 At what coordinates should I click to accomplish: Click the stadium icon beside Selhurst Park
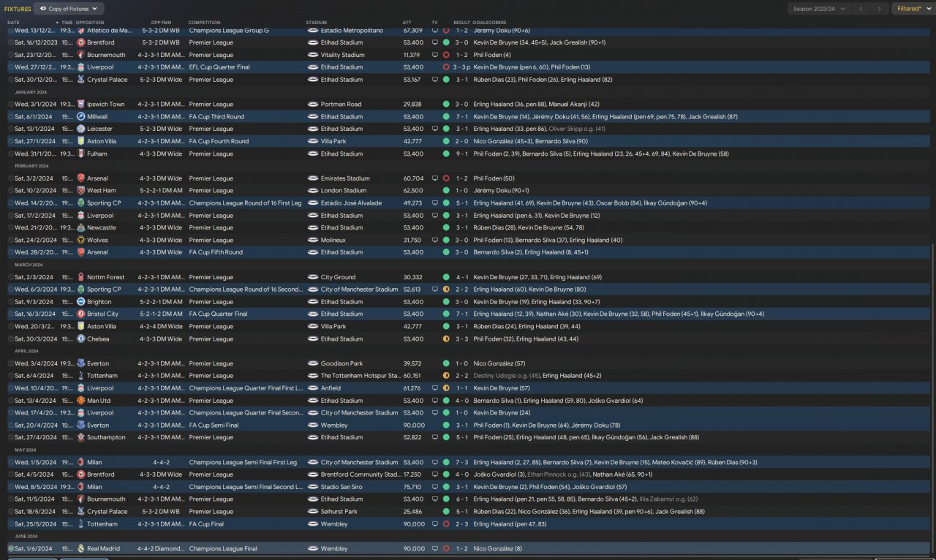pyautogui.click(x=313, y=512)
